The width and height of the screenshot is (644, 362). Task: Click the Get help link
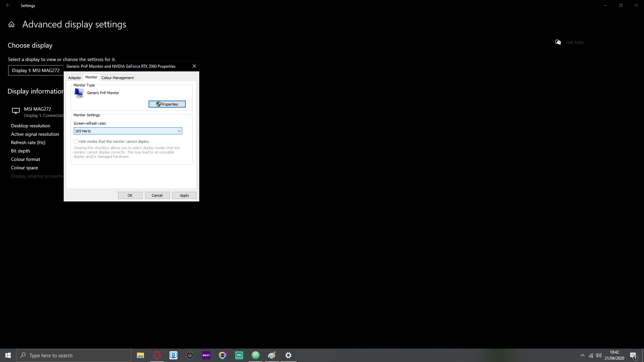click(575, 42)
